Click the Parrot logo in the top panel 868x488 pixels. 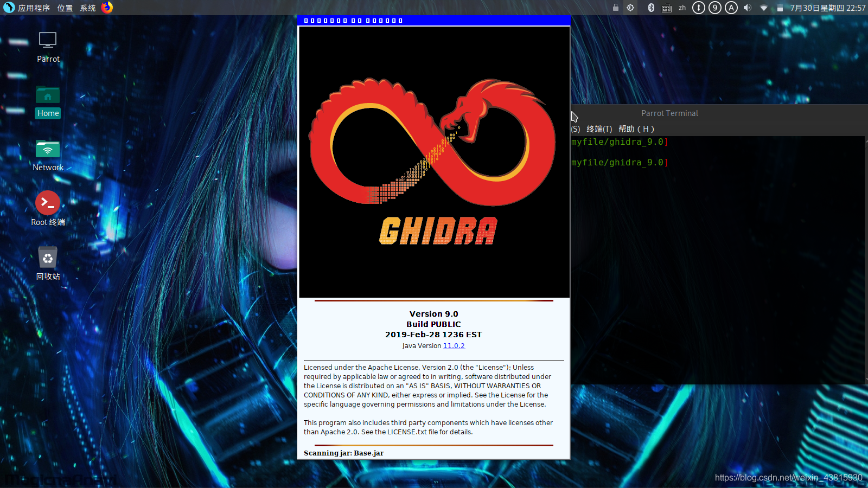[x=9, y=7]
